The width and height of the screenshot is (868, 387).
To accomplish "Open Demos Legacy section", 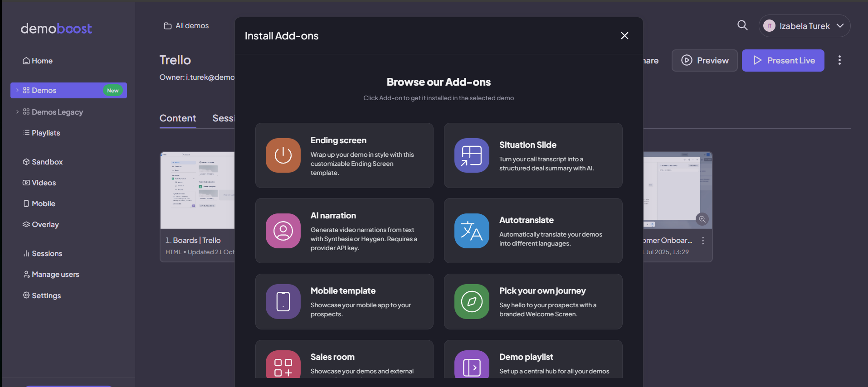I will point(57,112).
